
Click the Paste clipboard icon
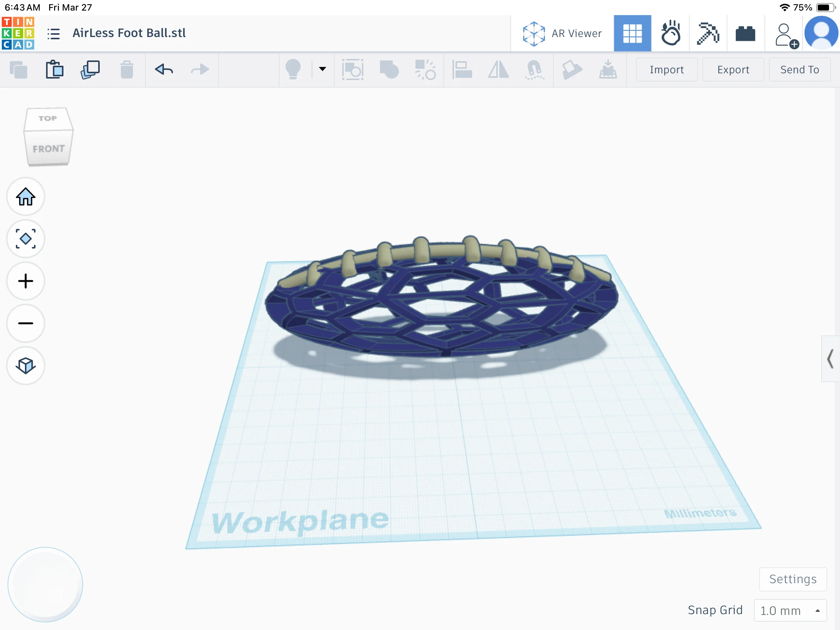(x=55, y=69)
